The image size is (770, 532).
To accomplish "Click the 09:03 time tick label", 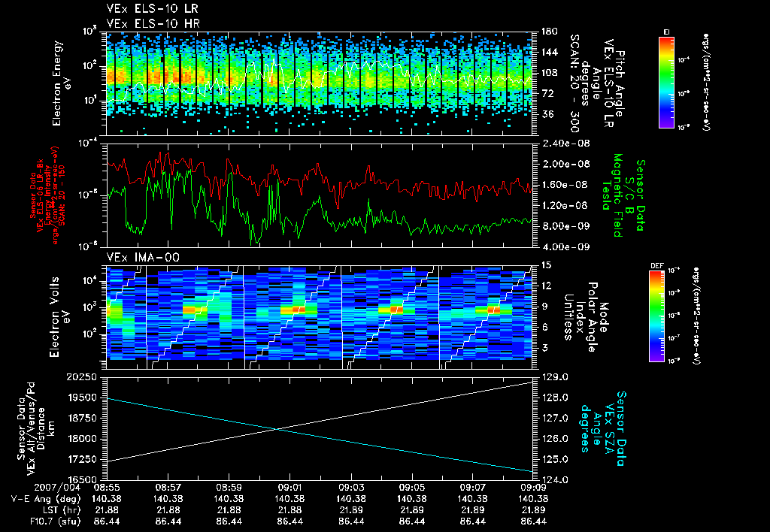I will [x=351, y=488].
